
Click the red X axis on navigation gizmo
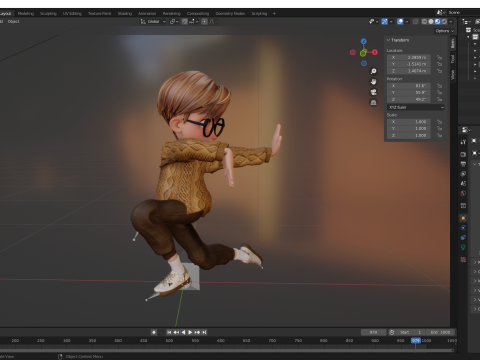(375, 52)
